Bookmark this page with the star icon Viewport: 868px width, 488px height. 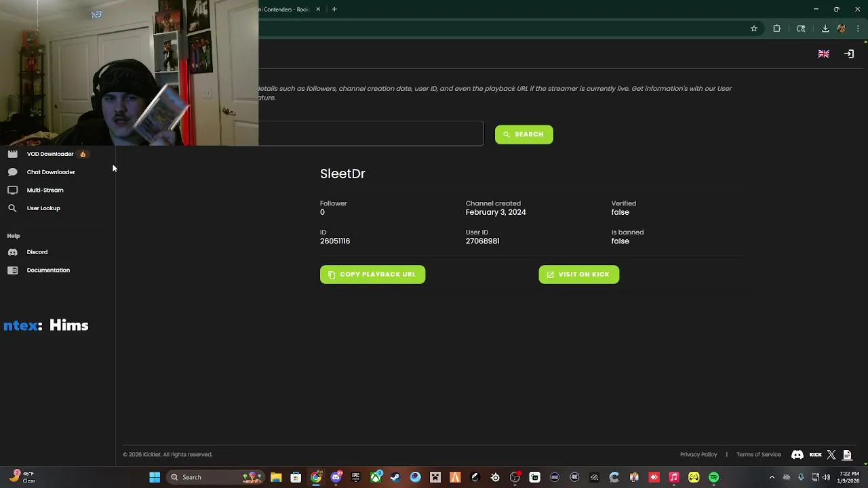[754, 28]
